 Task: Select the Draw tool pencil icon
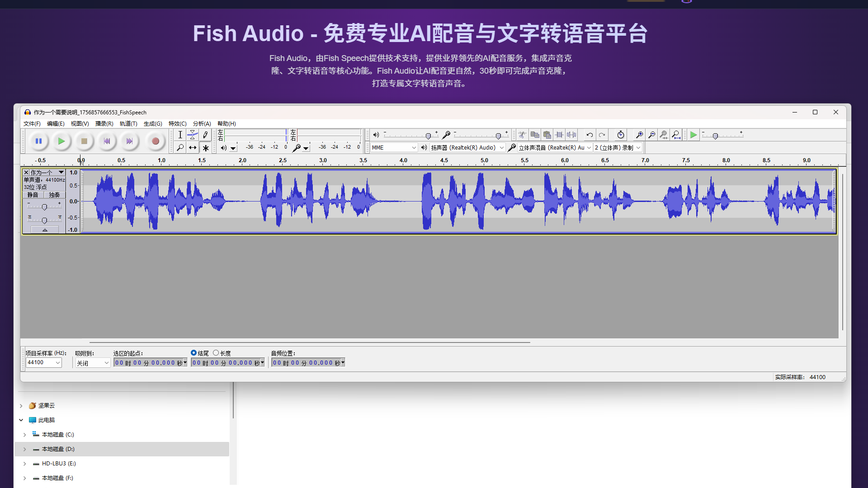205,134
